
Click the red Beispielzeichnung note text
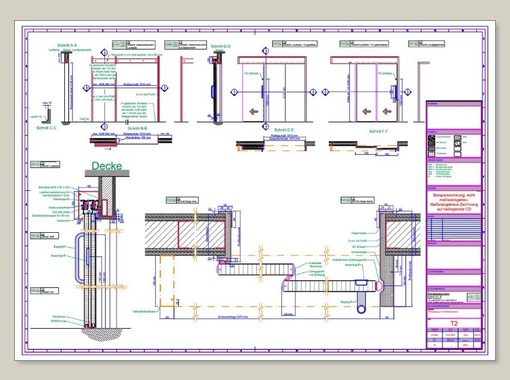pyautogui.click(x=454, y=202)
